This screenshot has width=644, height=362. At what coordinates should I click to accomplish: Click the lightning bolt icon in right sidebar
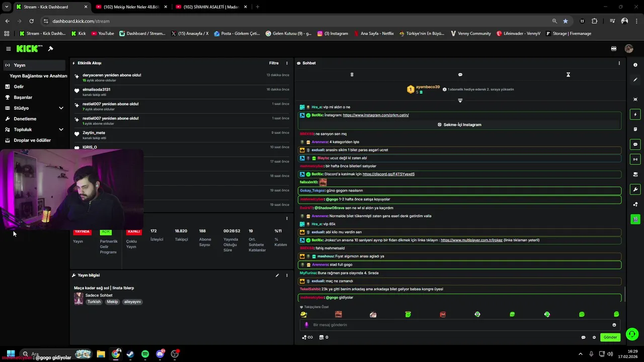click(635, 115)
